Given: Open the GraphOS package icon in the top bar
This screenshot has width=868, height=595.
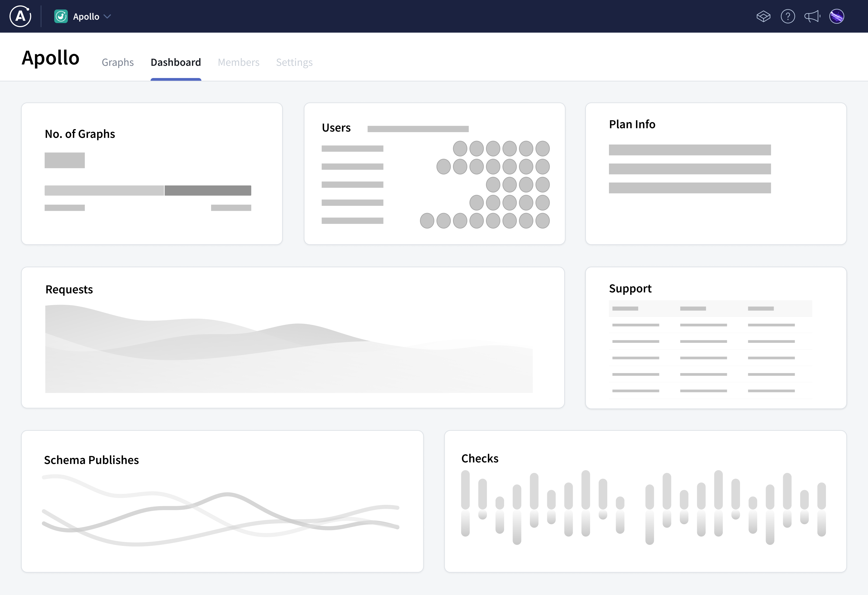Looking at the screenshot, I should (x=763, y=16).
